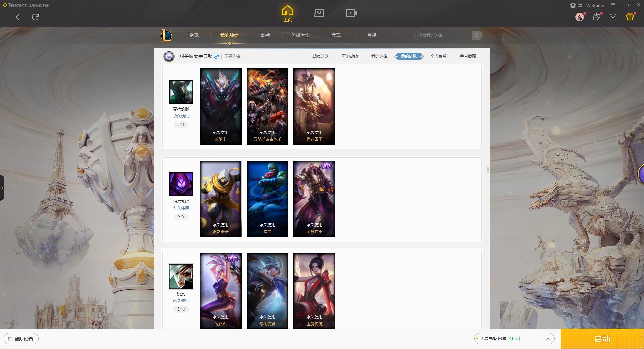644x349 pixels.
Task: Open 掌上WeGame mobile link
Action: coord(587,5)
